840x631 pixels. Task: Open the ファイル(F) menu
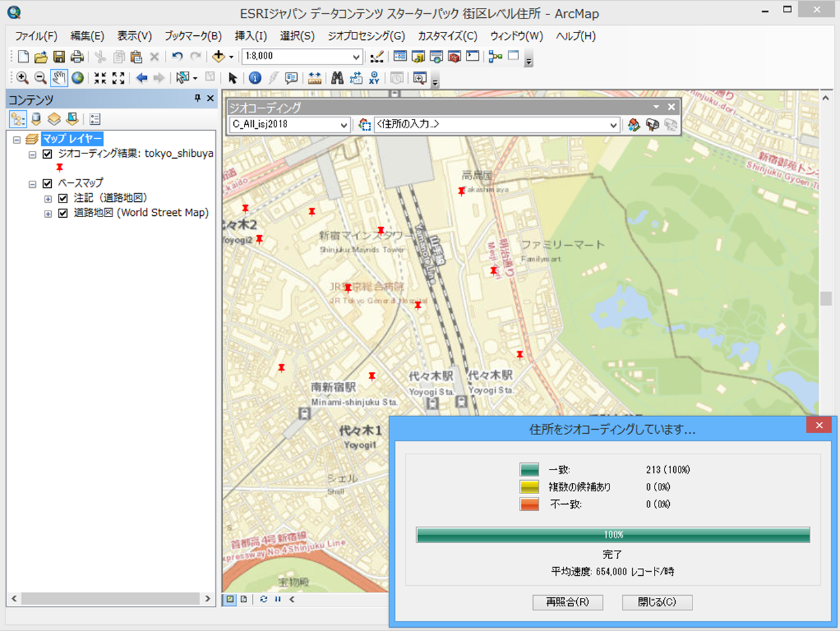[37, 36]
